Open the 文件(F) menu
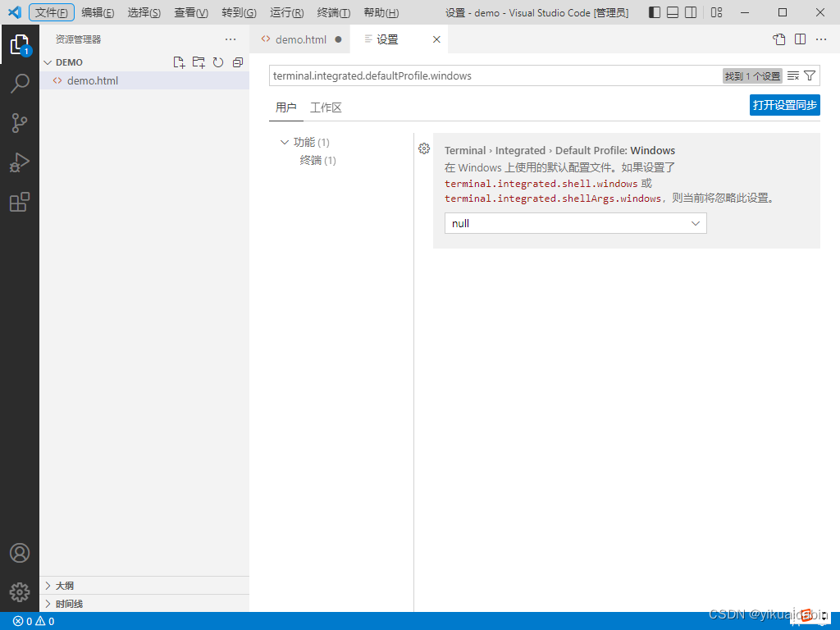 52,12
